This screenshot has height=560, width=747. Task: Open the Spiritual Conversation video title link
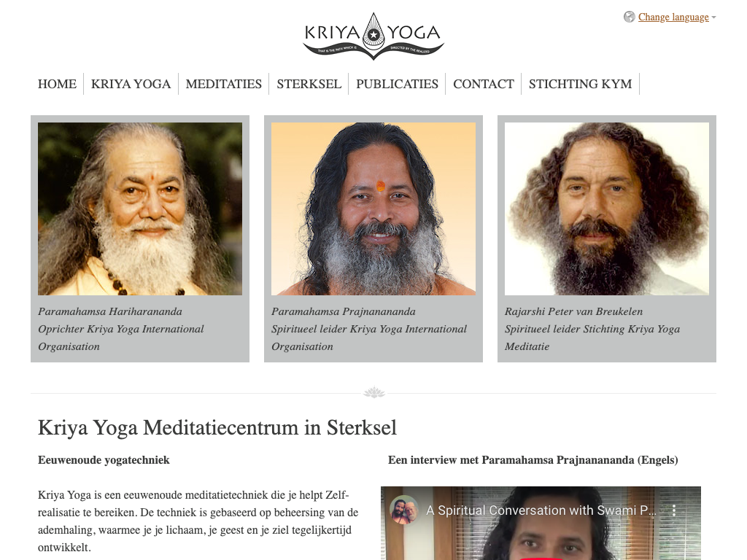coord(541,510)
